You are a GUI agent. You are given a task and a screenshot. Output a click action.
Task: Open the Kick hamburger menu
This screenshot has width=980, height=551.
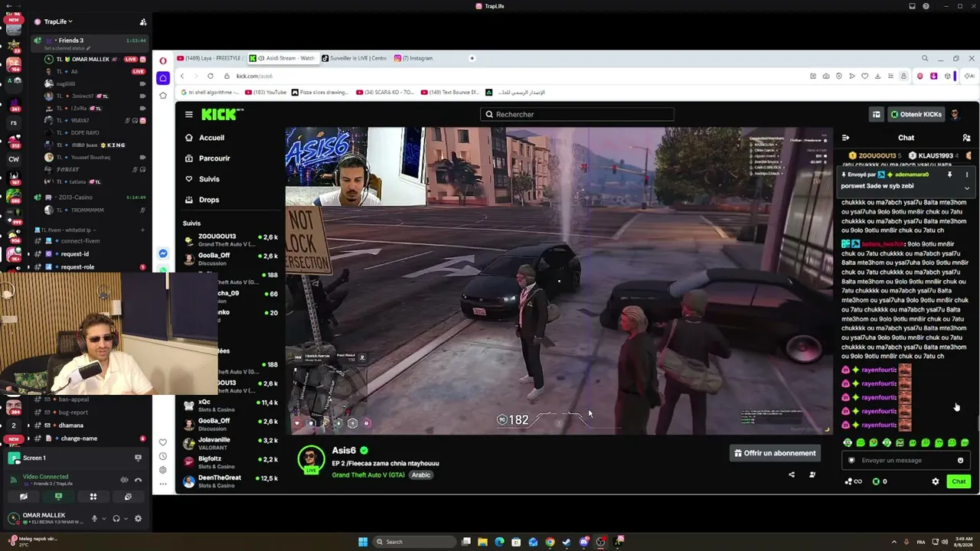click(189, 114)
